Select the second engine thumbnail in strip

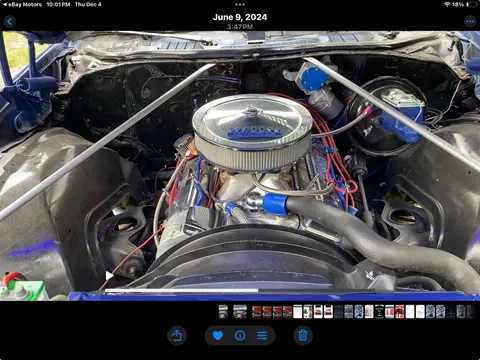(x=240, y=312)
